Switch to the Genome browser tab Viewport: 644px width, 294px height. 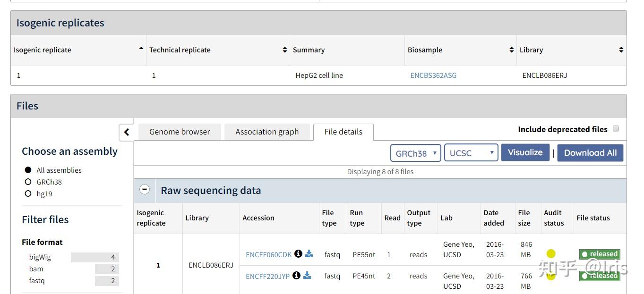(180, 132)
